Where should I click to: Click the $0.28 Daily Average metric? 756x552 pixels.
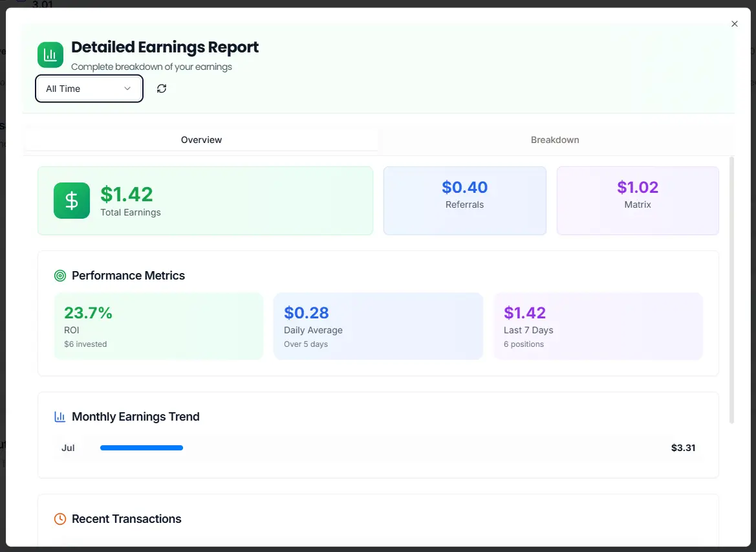click(x=378, y=326)
